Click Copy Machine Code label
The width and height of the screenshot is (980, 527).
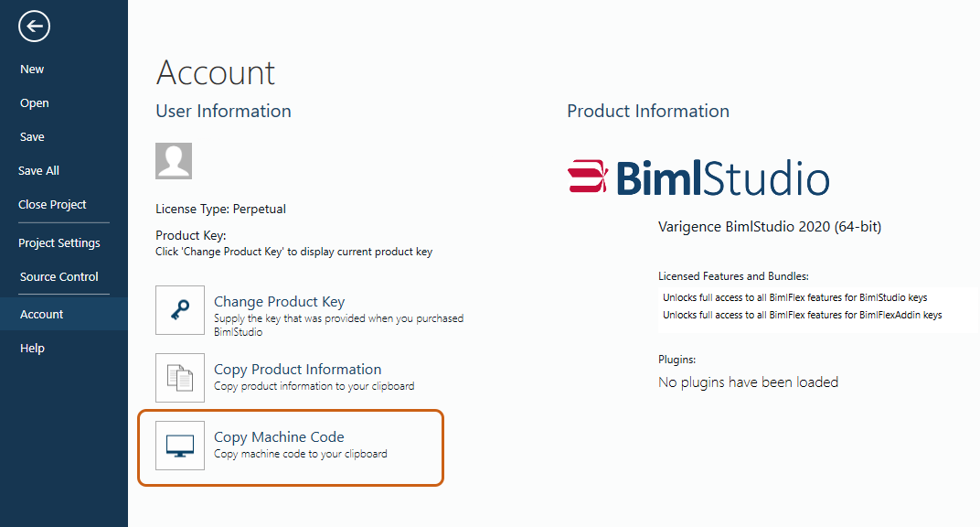[x=279, y=437]
